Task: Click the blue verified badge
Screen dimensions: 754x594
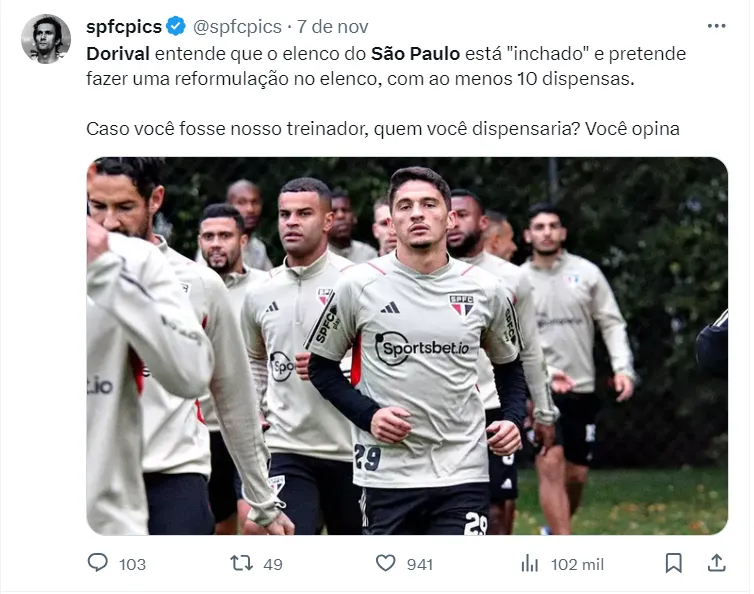Action: 176,26
